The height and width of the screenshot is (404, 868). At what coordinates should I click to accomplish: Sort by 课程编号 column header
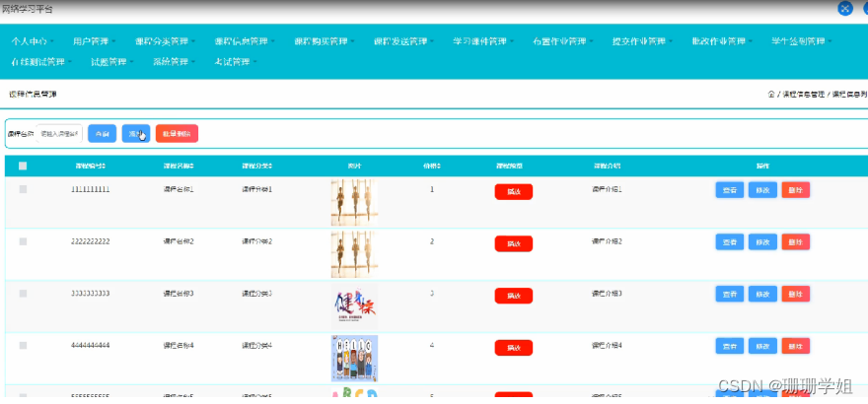(x=90, y=166)
